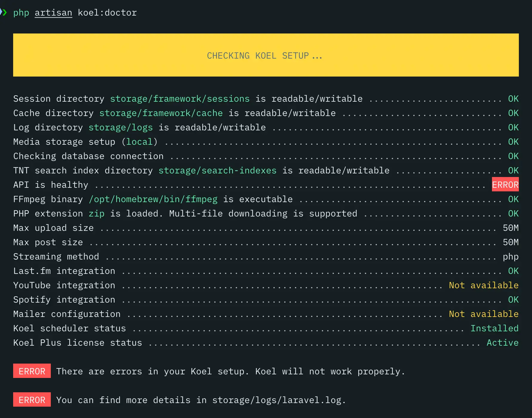This screenshot has height=418, width=532.
Task: Click "Not available" status for Mailer configuration
Action: [484, 314]
